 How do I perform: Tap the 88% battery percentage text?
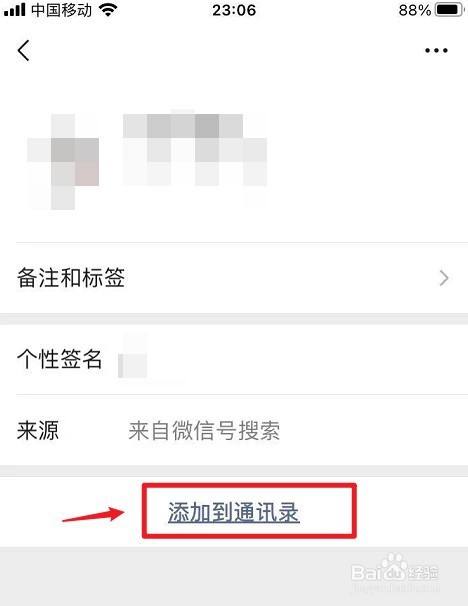(415, 10)
